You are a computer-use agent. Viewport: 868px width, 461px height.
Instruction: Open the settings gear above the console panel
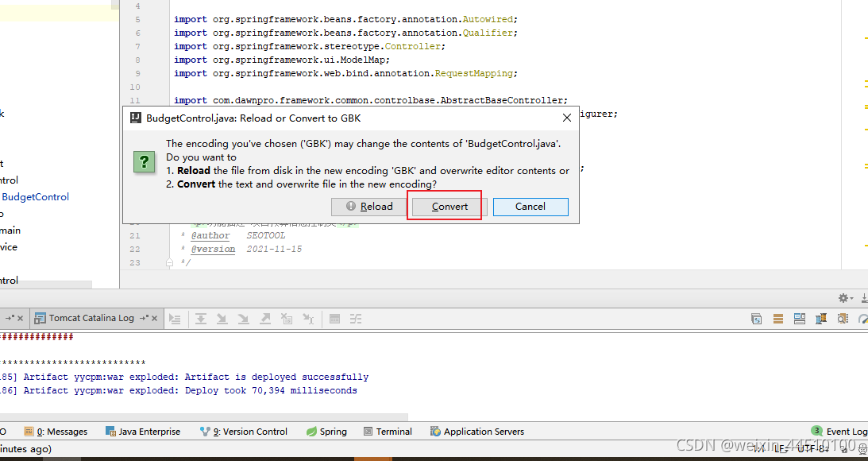[x=844, y=297]
